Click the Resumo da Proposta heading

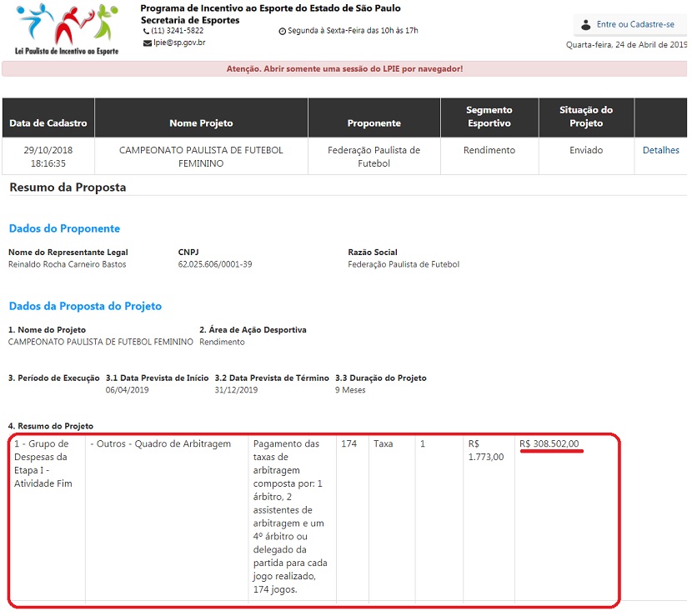(x=68, y=188)
